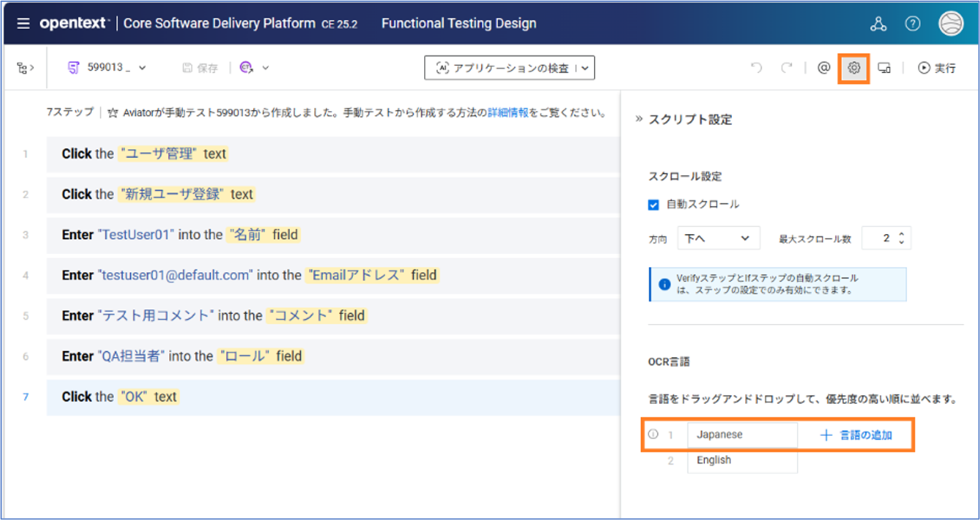The width and height of the screenshot is (980, 520).
Task: Click the redo arrow icon
Action: click(786, 68)
